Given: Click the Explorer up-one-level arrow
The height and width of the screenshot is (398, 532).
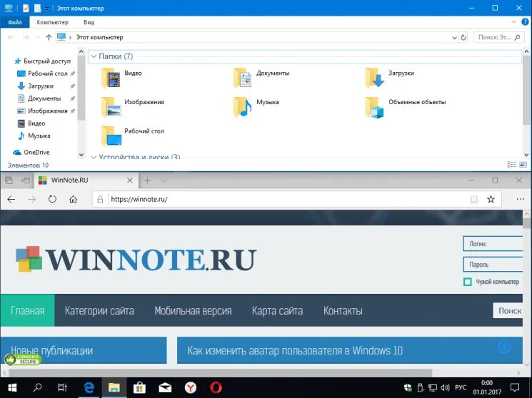Looking at the screenshot, I should pos(49,37).
